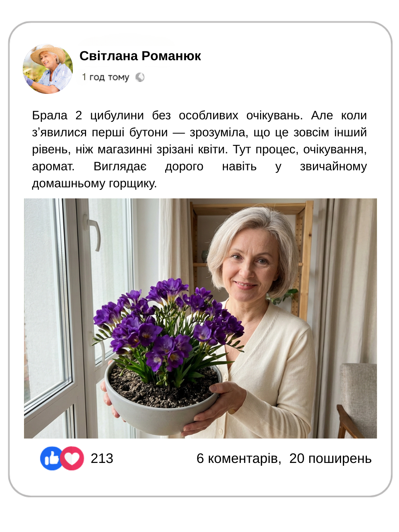Click the purple freesia flowers in photo

168,325
